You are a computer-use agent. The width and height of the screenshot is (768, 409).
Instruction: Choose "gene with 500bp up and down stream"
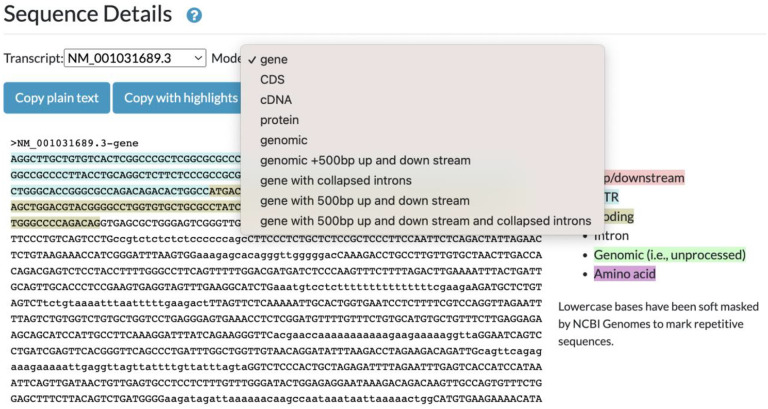click(x=364, y=200)
